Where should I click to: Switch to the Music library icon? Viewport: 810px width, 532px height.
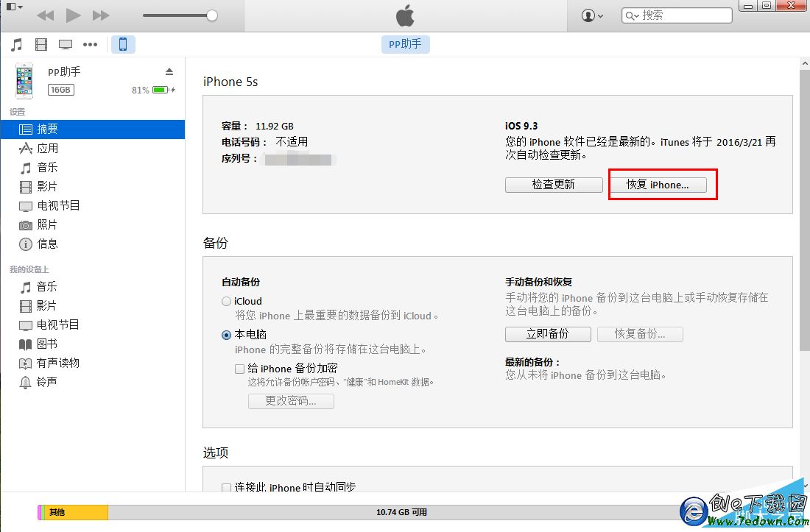pos(16,44)
